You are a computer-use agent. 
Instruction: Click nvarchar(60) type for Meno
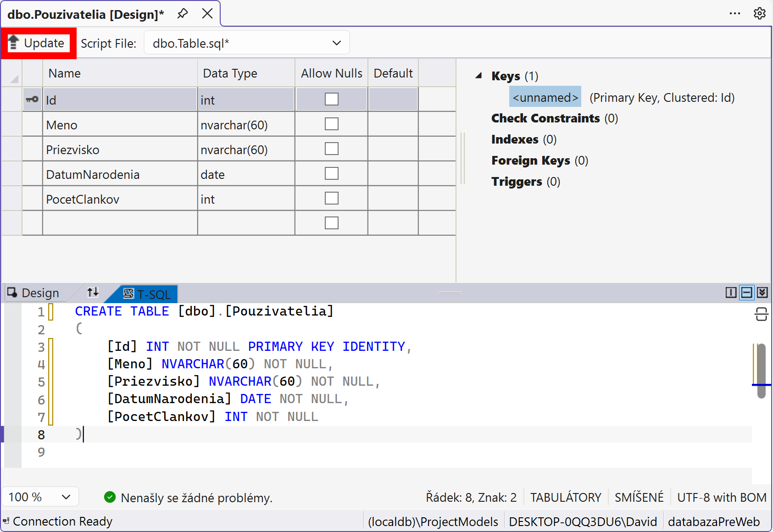pos(246,124)
